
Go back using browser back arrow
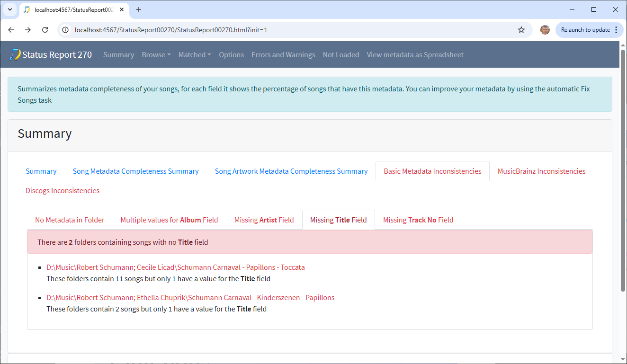tap(11, 30)
